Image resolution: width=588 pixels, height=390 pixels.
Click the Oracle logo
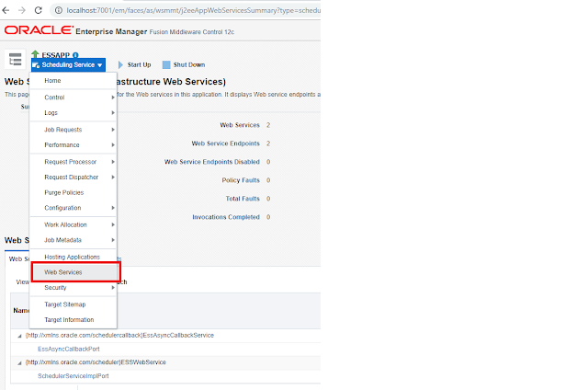(x=39, y=30)
